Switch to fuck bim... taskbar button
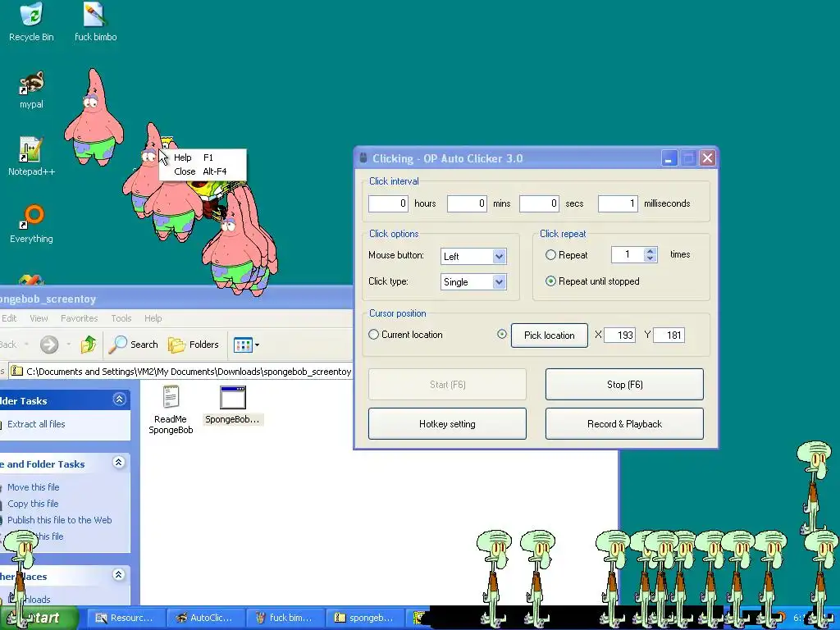The height and width of the screenshot is (630, 840). 285,618
